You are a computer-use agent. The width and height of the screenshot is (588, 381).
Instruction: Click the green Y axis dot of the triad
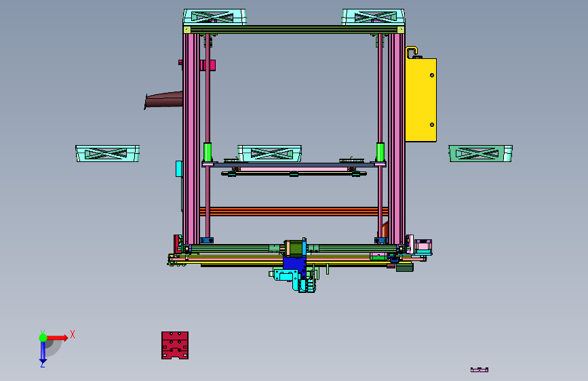[x=43, y=338]
